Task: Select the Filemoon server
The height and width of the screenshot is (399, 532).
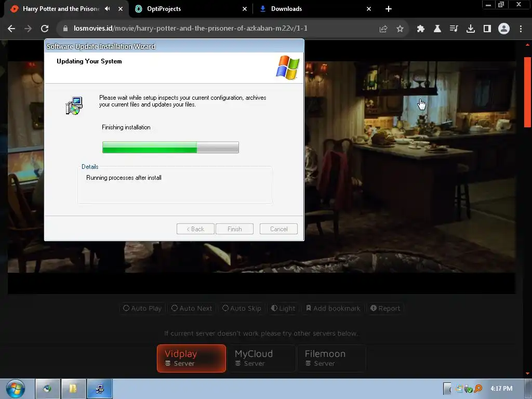Action: tap(331, 358)
